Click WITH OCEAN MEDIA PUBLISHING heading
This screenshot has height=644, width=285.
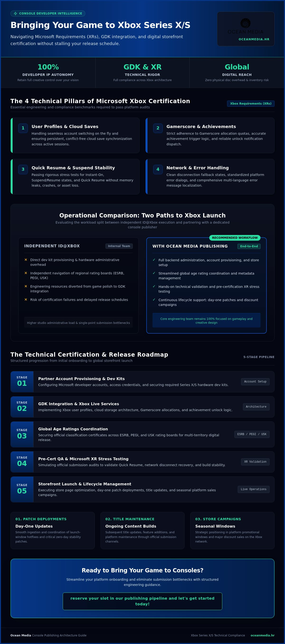pos(190,246)
